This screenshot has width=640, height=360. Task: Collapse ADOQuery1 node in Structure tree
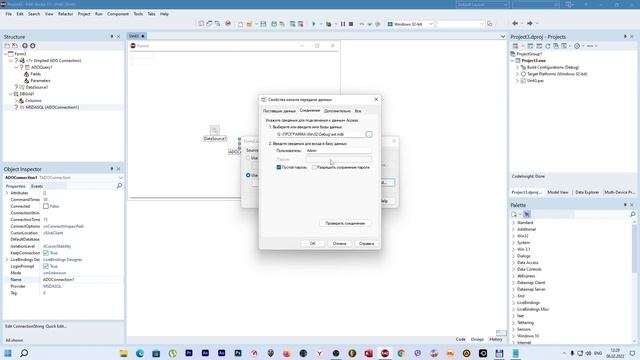[16, 67]
